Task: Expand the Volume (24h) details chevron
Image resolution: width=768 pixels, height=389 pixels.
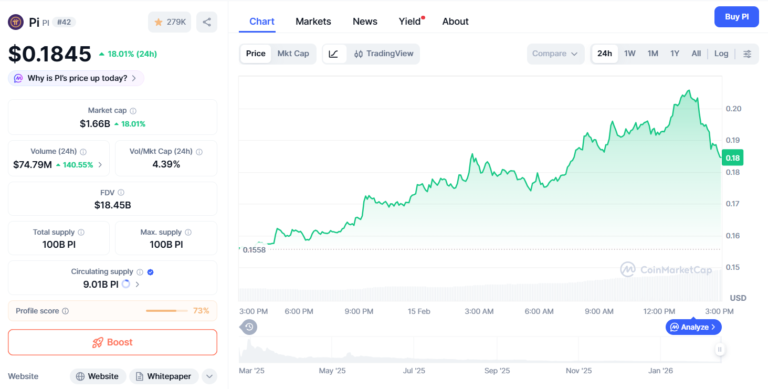Action: click(100, 165)
